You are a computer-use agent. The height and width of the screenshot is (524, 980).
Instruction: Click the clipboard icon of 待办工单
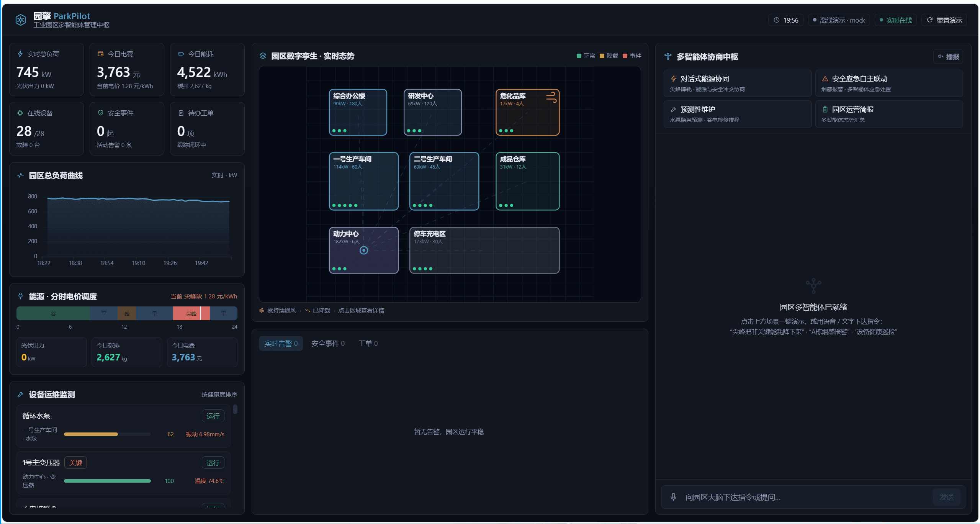tap(181, 113)
